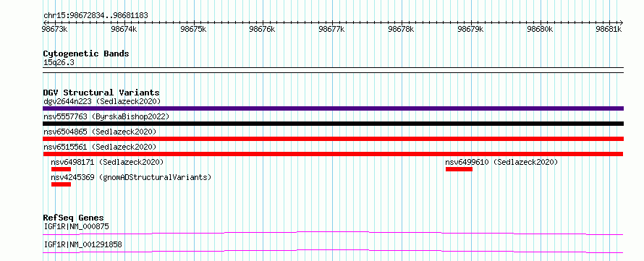Click the IGF1R NM_000875 magenta transcript line
This screenshot has width=644, height=261.
point(333,233)
